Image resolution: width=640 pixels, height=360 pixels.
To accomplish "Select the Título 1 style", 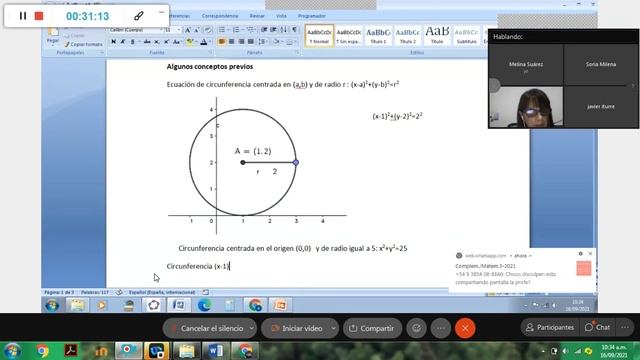I will (x=378, y=36).
